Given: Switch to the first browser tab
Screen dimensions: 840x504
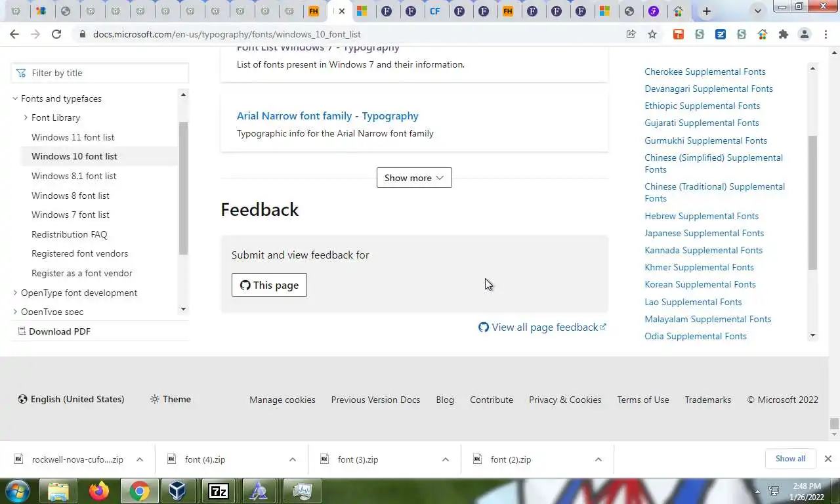Looking at the screenshot, I should [16, 11].
